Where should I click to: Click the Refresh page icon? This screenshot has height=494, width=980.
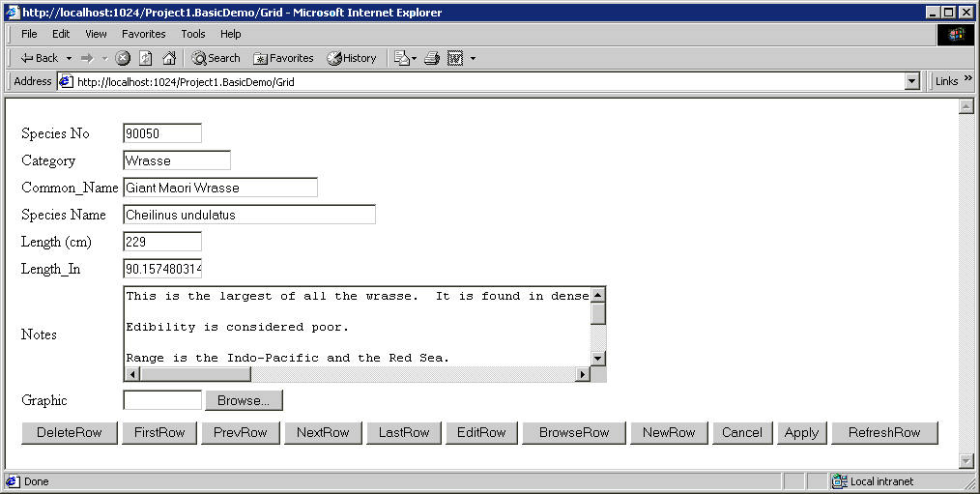click(x=146, y=58)
